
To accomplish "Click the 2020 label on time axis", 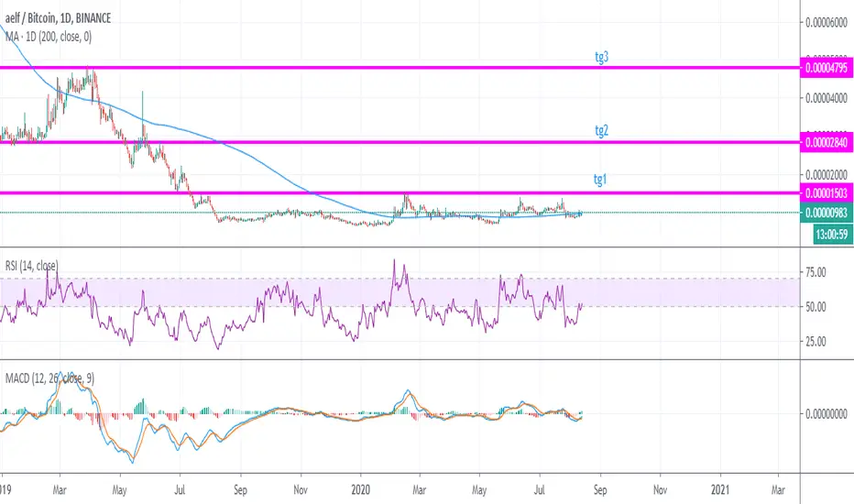I will (360, 490).
